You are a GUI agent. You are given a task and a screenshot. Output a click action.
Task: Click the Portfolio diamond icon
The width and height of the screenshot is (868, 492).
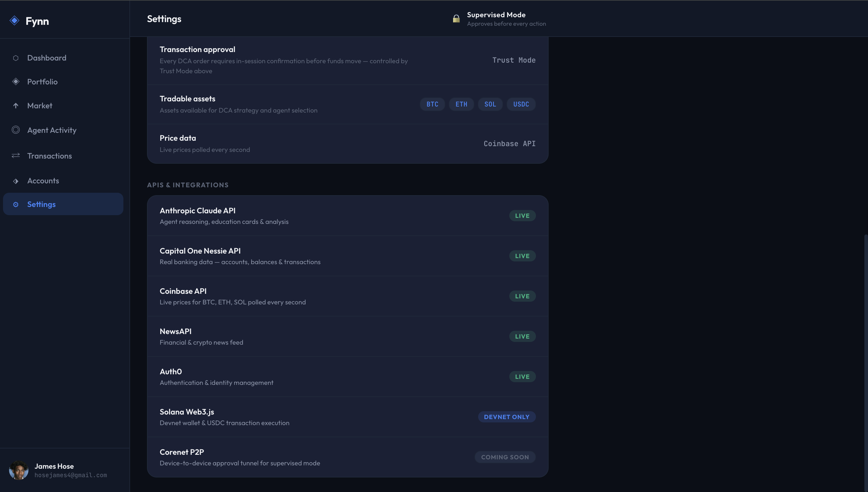(15, 82)
